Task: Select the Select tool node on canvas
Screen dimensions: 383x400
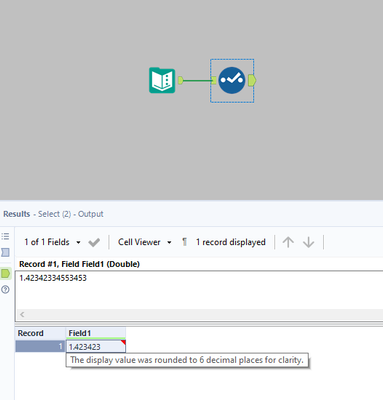Action: tap(232, 80)
